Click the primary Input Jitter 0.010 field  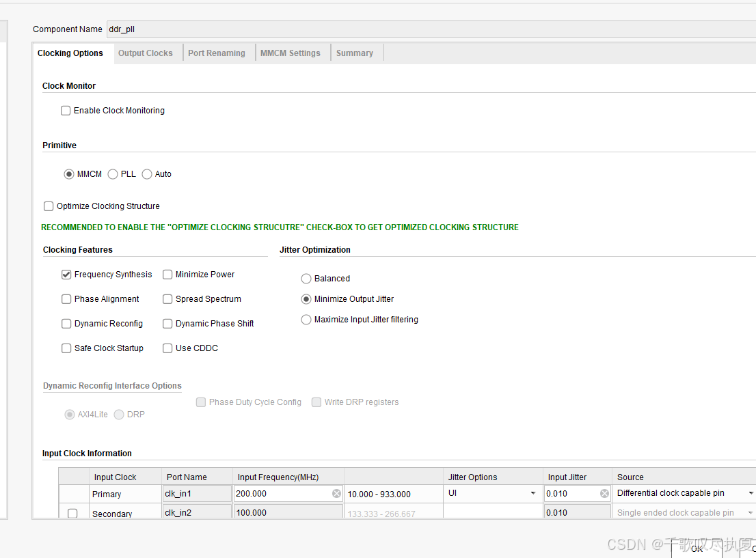(x=578, y=493)
